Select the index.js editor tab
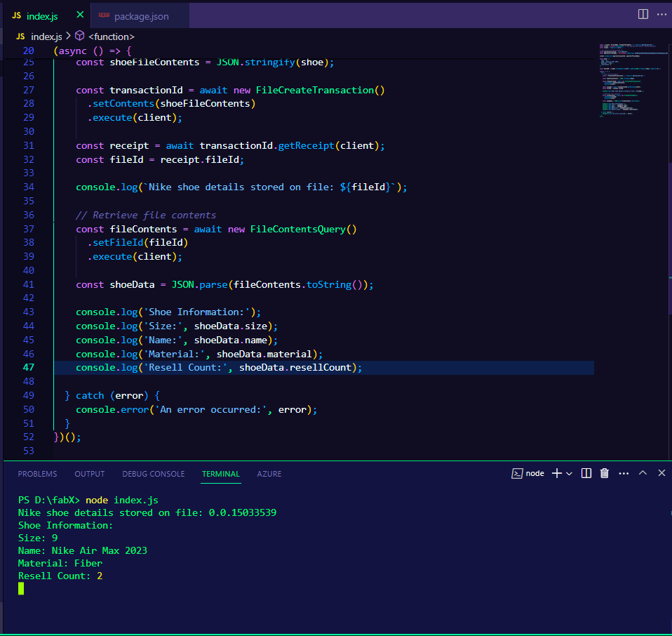The image size is (672, 636). [x=47, y=16]
